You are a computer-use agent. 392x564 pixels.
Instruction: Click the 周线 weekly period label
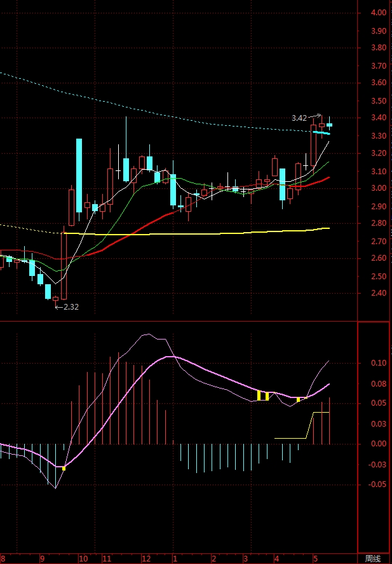coord(372,559)
